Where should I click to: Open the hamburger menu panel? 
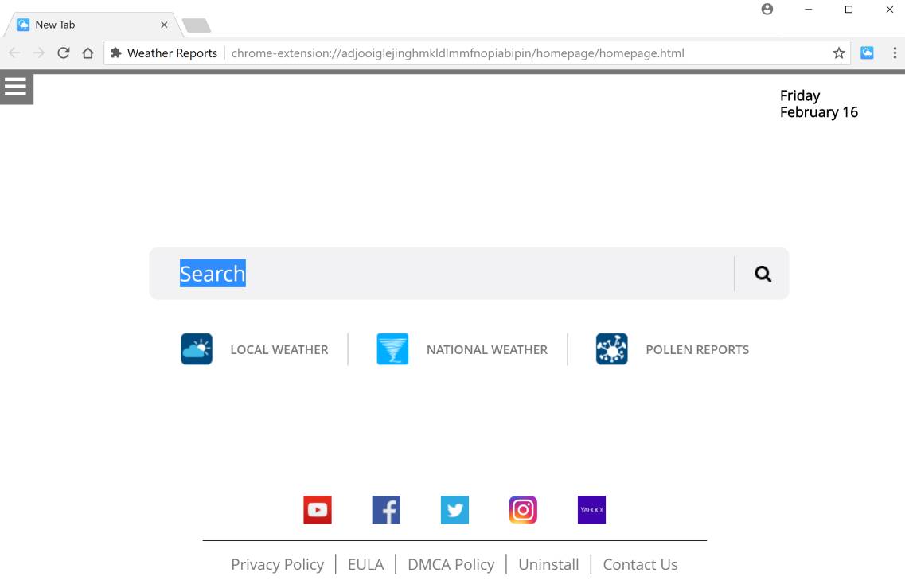tap(16, 88)
